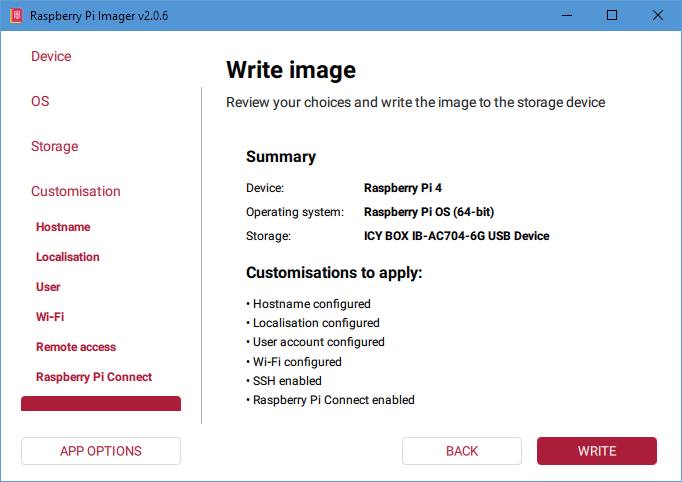The width and height of the screenshot is (682, 482).
Task: Select the Storage step in sidebar
Action: pyautogui.click(x=54, y=147)
